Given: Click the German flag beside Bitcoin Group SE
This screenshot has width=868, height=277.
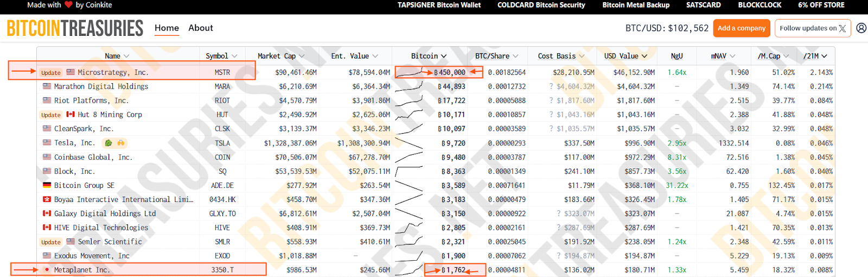Looking at the screenshot, I should [47, 185].
